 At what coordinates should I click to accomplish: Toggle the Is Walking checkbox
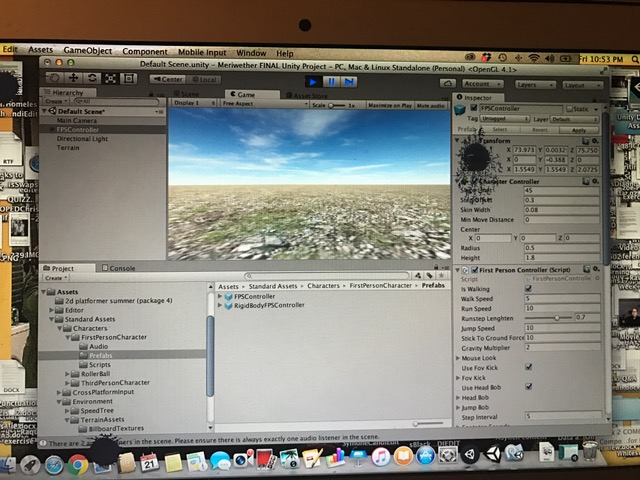coord(528,289)
